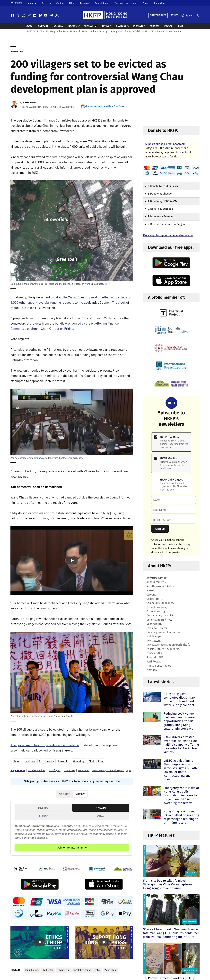Play the Legislative Council video in the article
This screenshot has height=980, width=210.
click(x=72, y=560)
